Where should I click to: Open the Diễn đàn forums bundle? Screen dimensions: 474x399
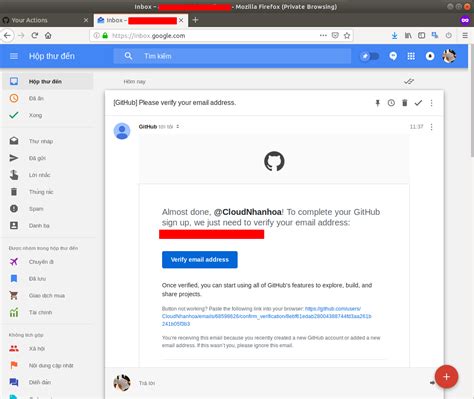point(48,382)
